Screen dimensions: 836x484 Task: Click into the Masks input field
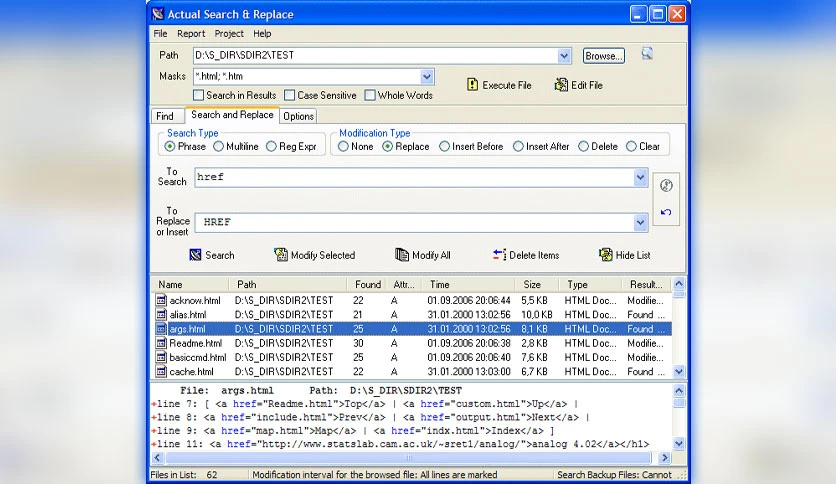click(x=307, y=76)
